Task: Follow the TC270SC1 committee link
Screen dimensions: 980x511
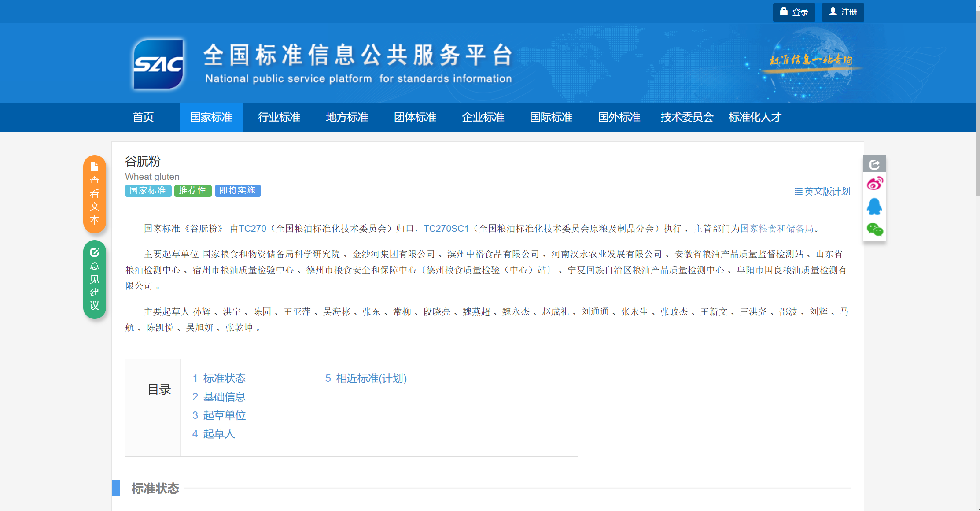Action: tap(446, 229)
